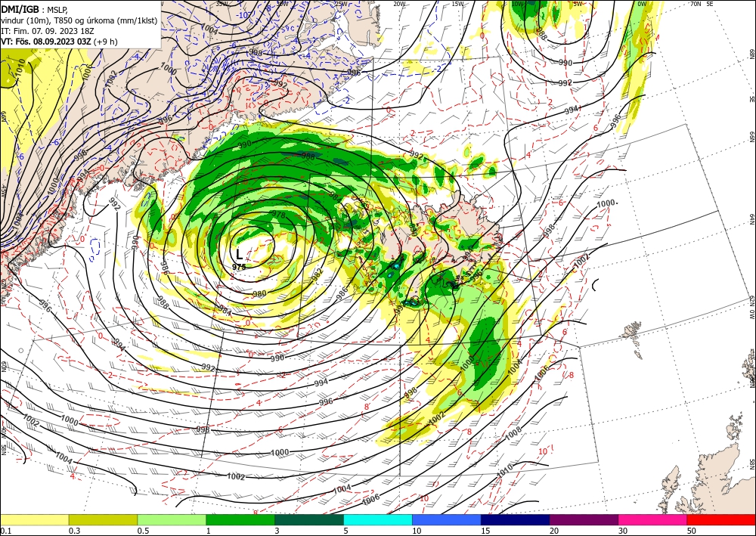Click the blue 10–15 legend color band
Viewport: 756px width, 536px height.
[447, 519]
